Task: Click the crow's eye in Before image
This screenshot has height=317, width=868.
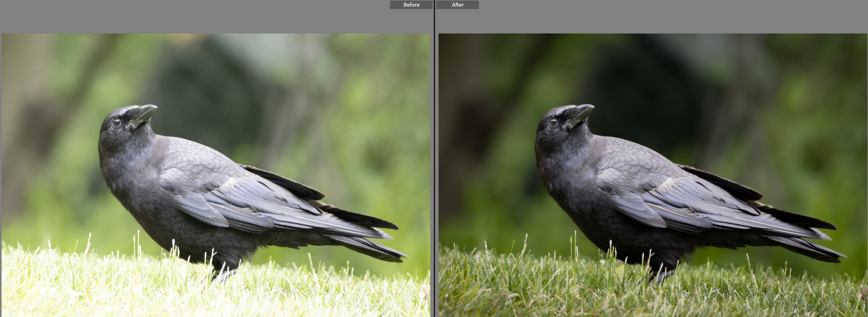Action: [x=116, y=122]
